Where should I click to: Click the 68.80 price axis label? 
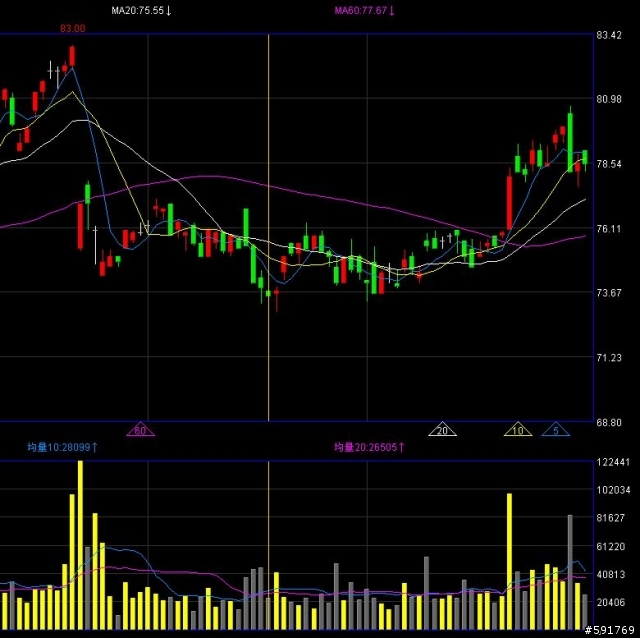pyautogui.click(x=609, y=422)
